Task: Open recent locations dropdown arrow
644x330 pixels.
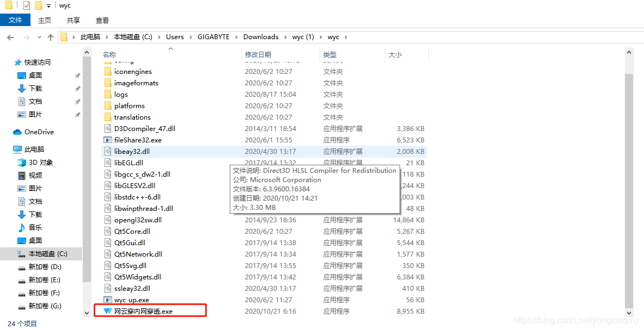Action: tap(39, 38)
